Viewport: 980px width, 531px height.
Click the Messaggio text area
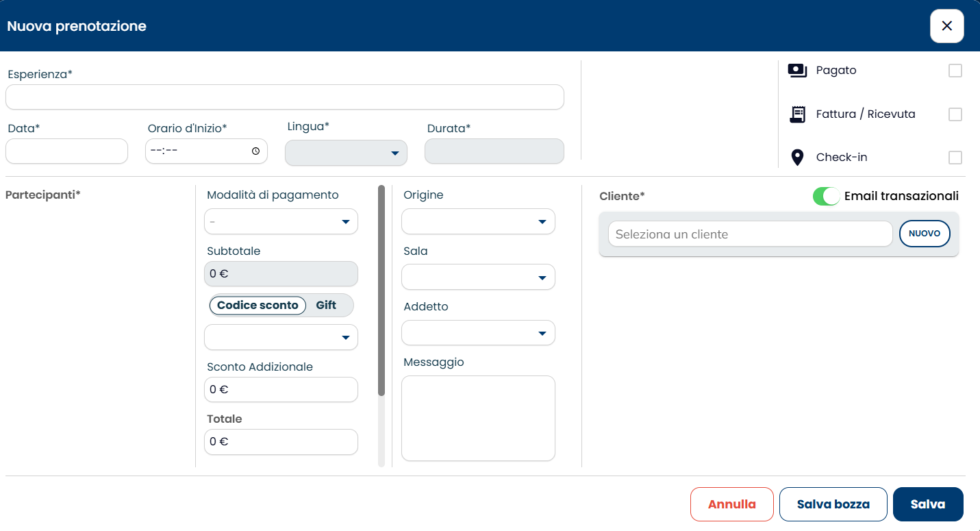click(x=478, y=418)
